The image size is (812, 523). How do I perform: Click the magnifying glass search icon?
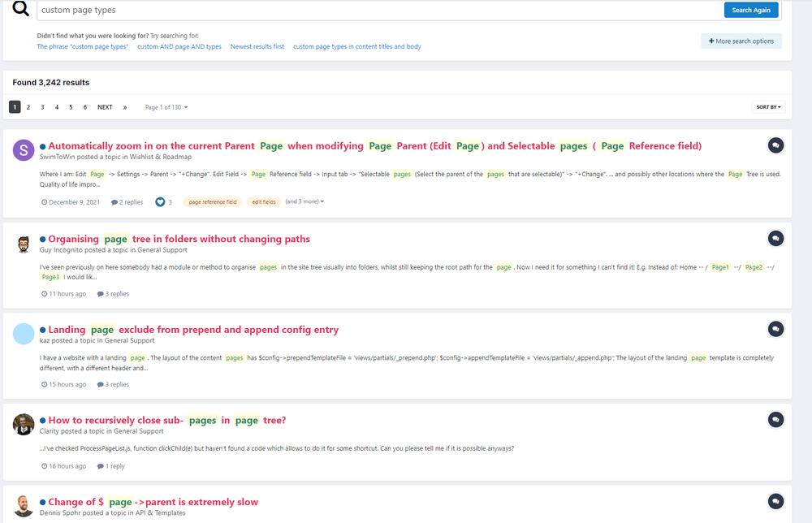click(x=21, y=9)
